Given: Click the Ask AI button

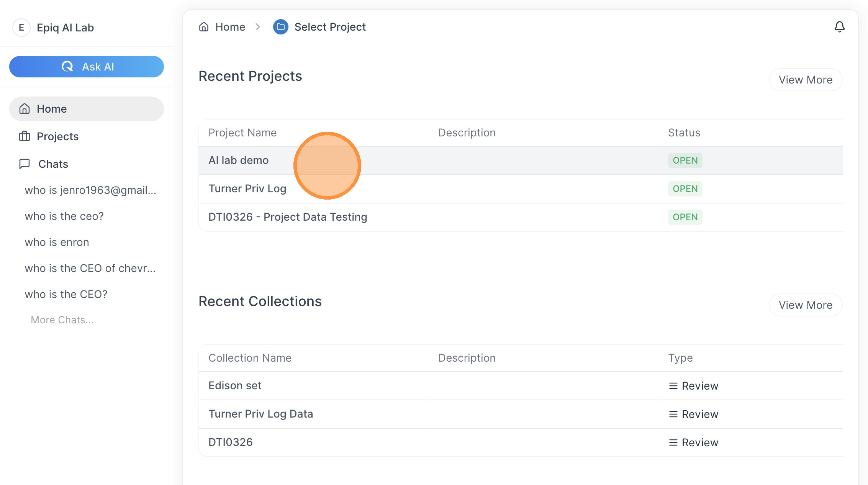Looking at the screenshot, I should click(87, 67).
